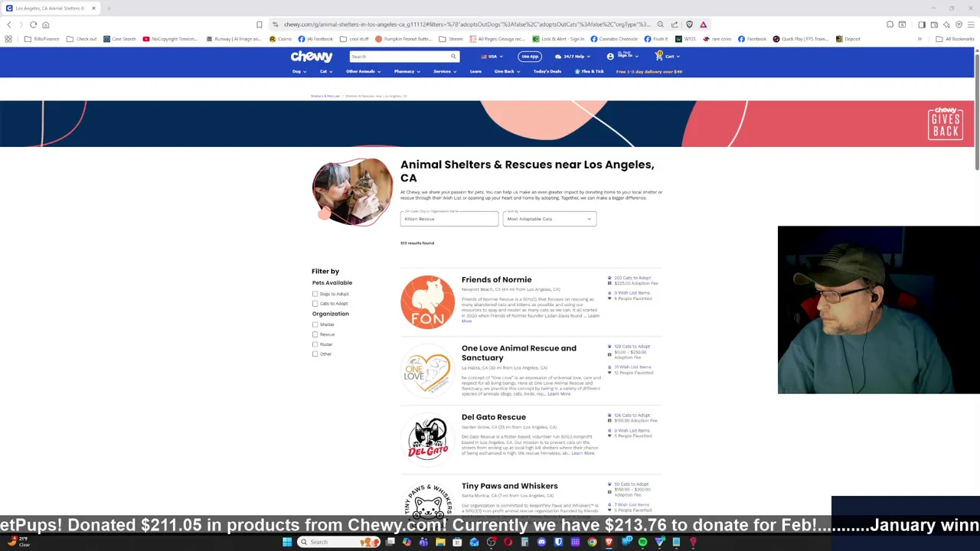The height and width of the screenshot is (551, 980).
Task: Open the Most Adoptable Cats sort dropdown
Action: pyautogui.click(x=549, y=219)
